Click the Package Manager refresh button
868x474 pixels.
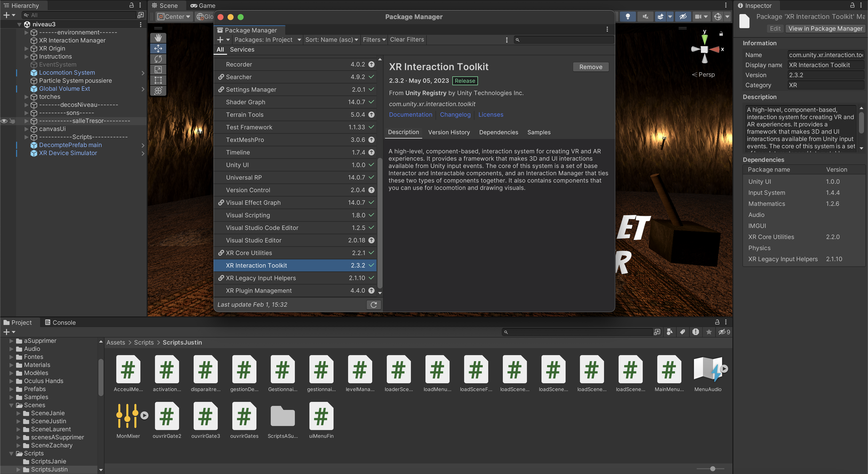373,305
